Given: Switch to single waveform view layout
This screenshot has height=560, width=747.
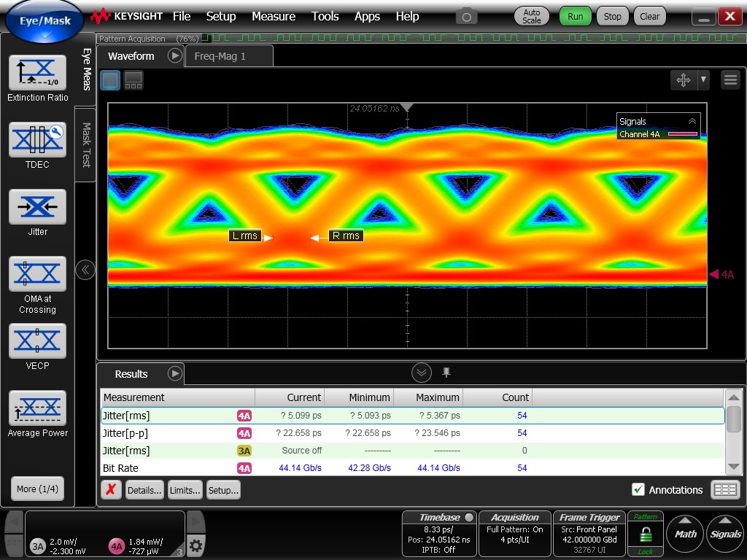Looking at the screenshot, I should pyautogui.click(x=110, y=80).
